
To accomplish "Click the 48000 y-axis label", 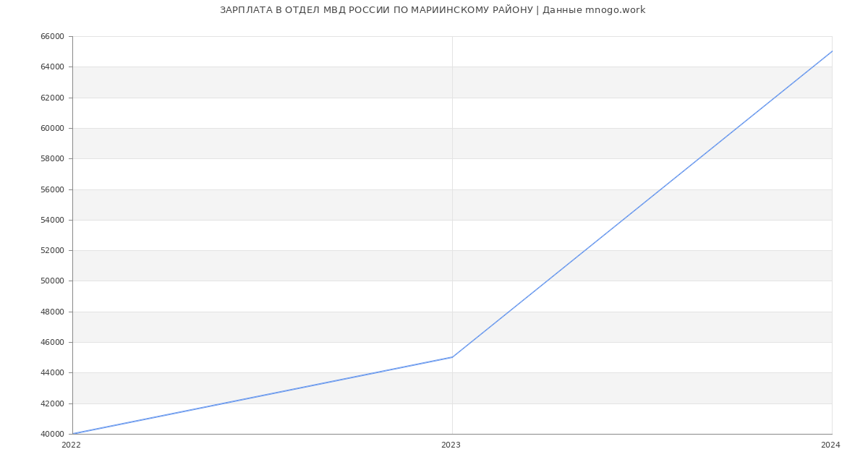I will pos(52,312).
